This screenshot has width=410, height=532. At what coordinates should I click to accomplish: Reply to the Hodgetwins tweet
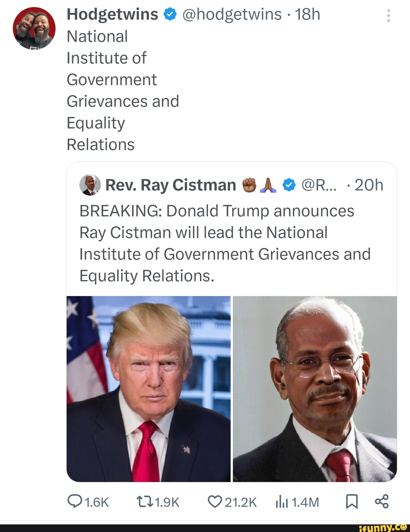[74, 501]
